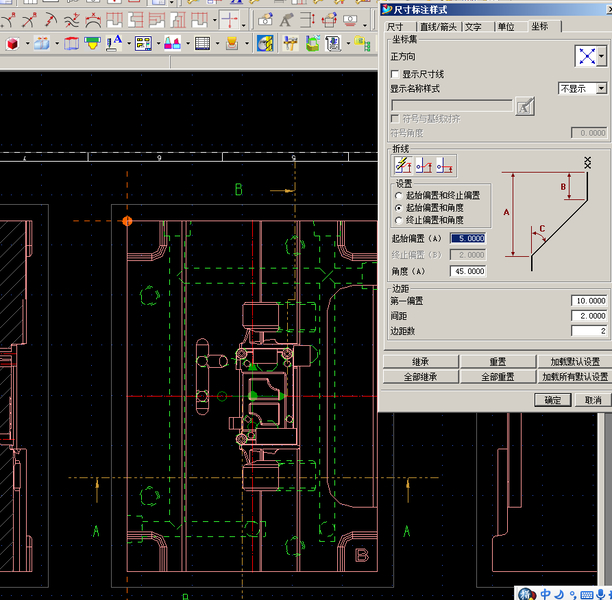The height and width of the screenshot is (600, 612).
Task: Click the red cube solid icon
Action: coord(12,43)
